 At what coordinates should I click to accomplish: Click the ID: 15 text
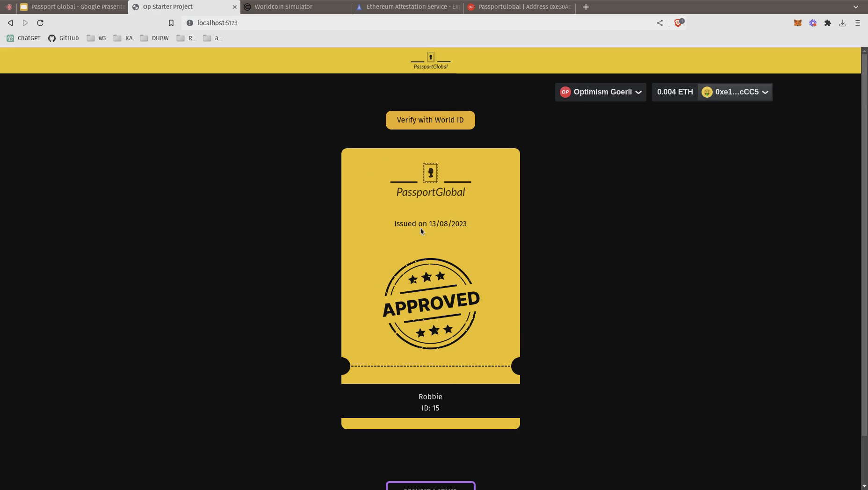point(430,408)
